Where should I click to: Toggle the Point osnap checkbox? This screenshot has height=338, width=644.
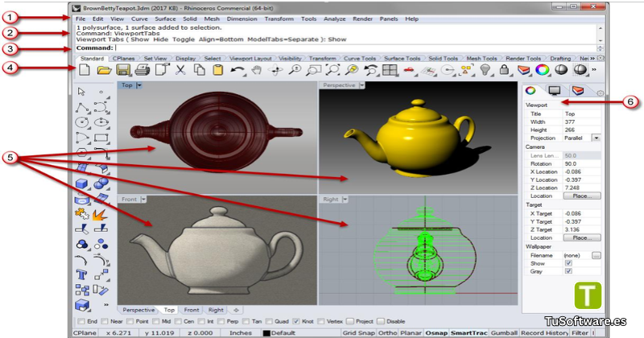tap(130, 321)
